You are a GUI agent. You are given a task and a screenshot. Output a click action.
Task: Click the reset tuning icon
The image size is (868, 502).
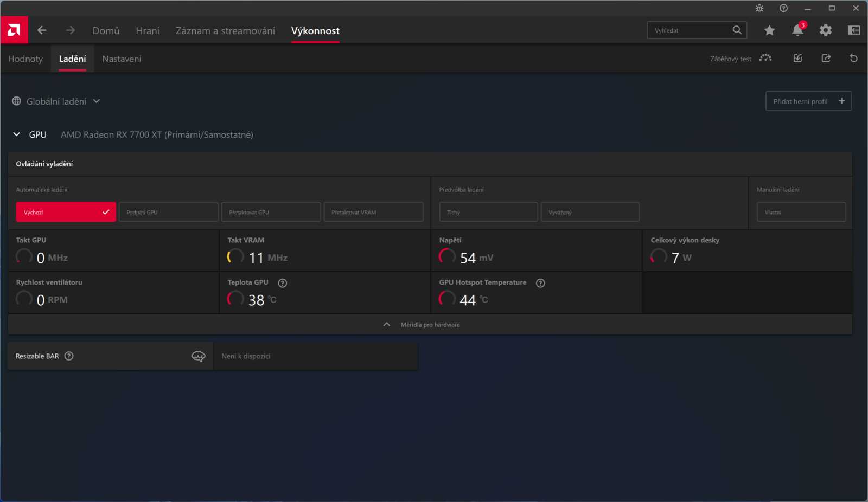853,58
